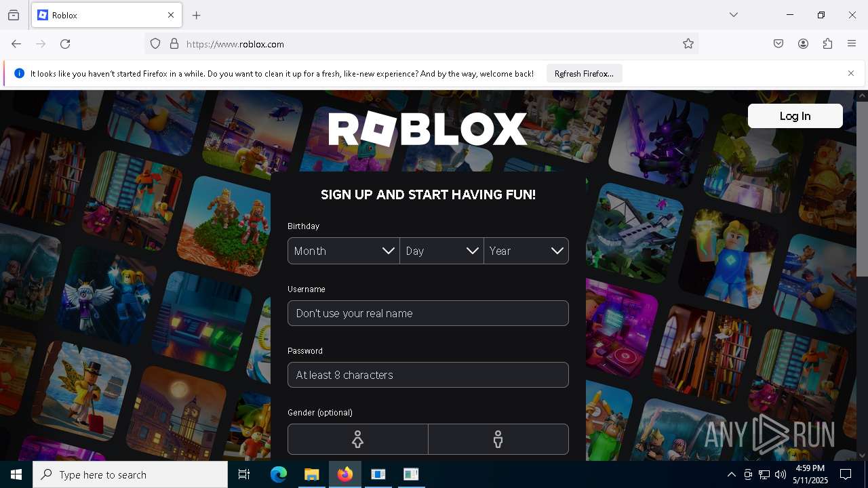The image size is (868, 488).
Task: Open the volume speaker tray icon
Action: pyautogui.click(x=781, y=474)
